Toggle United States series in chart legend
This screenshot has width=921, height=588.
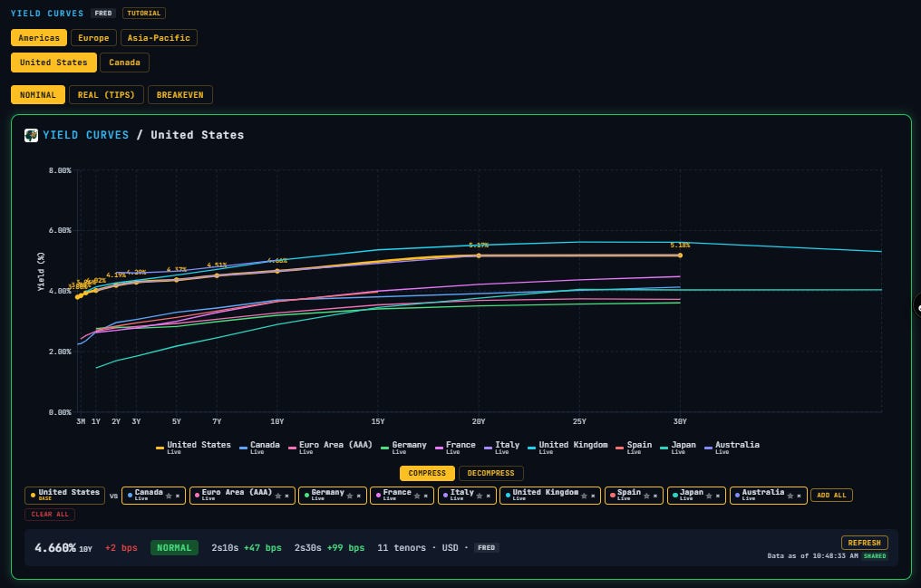(193, 448)
